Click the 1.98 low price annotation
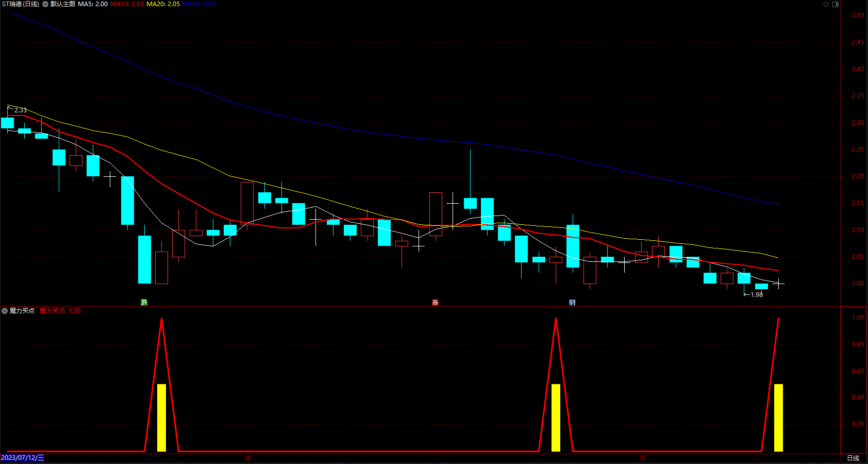Screen dimensions: 868x464 tap(757, 295)
